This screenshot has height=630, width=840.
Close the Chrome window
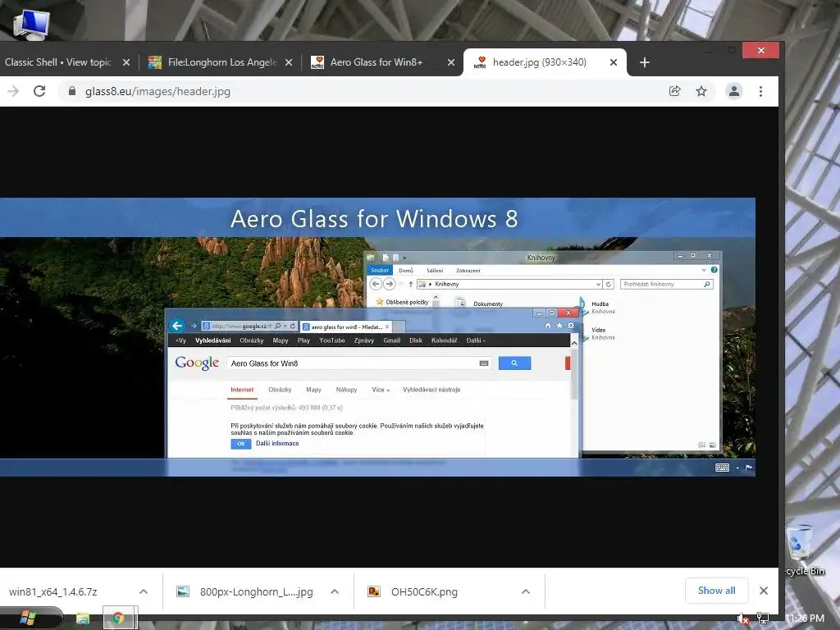pos(760,50)
